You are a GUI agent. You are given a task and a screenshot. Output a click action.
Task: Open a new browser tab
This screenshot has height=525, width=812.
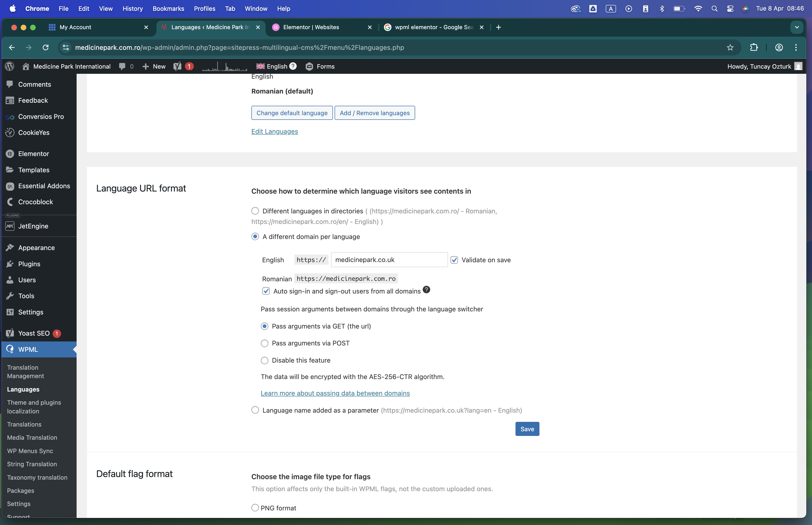click(x=499, y=27)
